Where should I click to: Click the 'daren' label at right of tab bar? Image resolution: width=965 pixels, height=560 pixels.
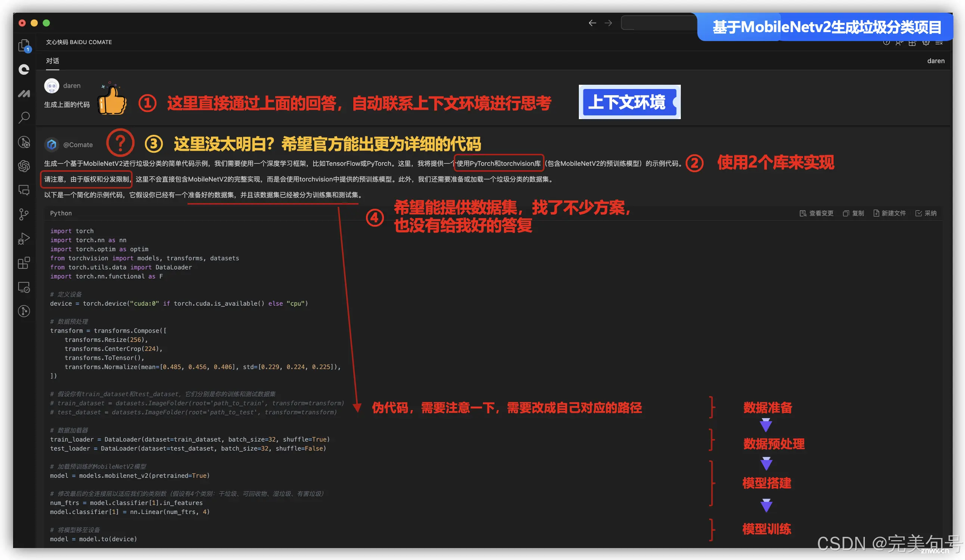pos(936,61)
